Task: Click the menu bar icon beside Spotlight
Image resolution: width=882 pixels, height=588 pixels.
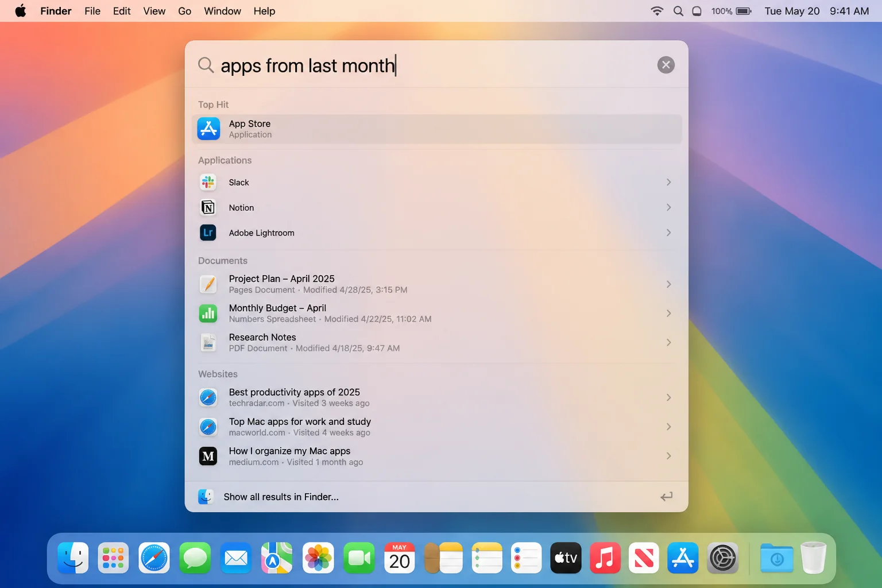Action: [697, 11]
